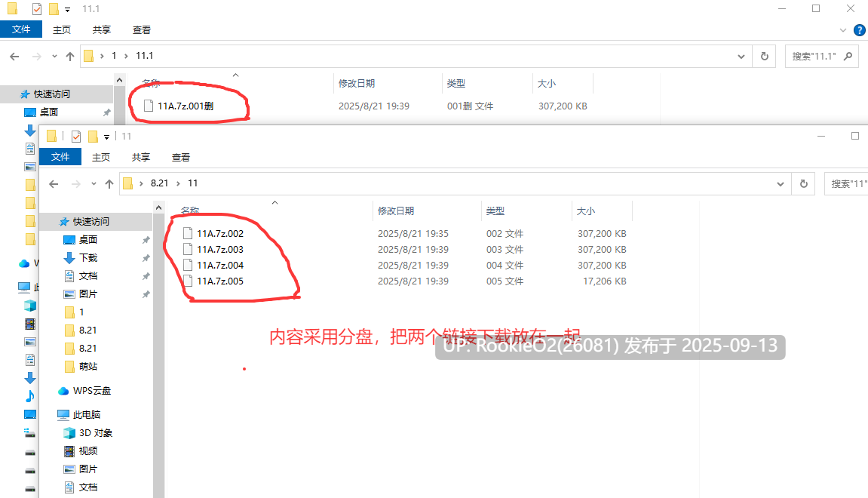The width and height of the screenshot is (868, 498).
Task: Open pinned 文档 in the 11 window sidebar
Action: click(88, 276)
